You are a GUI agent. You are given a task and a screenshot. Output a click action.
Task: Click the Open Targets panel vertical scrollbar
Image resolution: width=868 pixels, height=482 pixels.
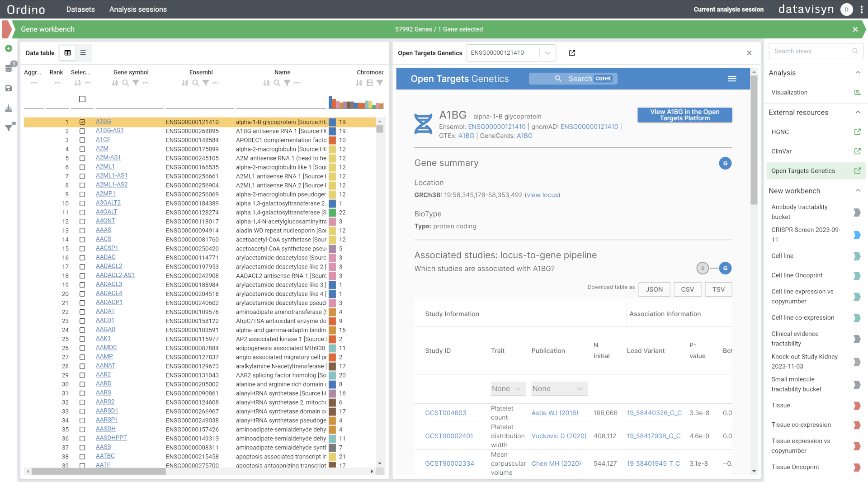[x=754, y=140]
